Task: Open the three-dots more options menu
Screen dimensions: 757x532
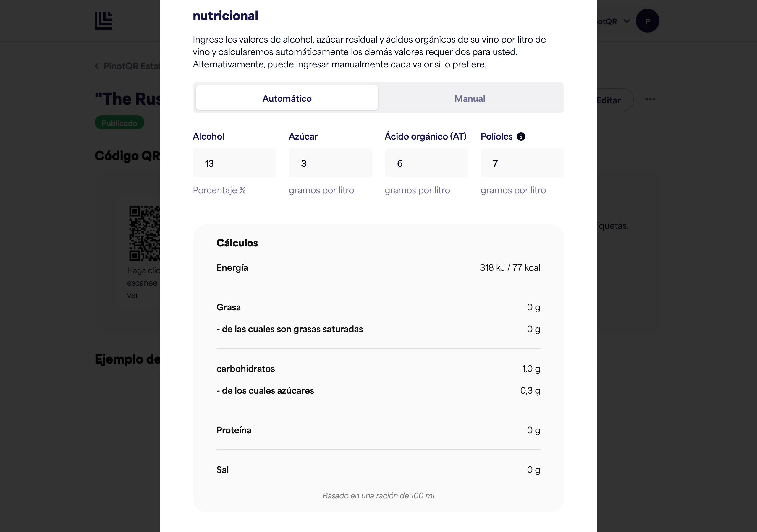Action: click(x=650, y=100)
